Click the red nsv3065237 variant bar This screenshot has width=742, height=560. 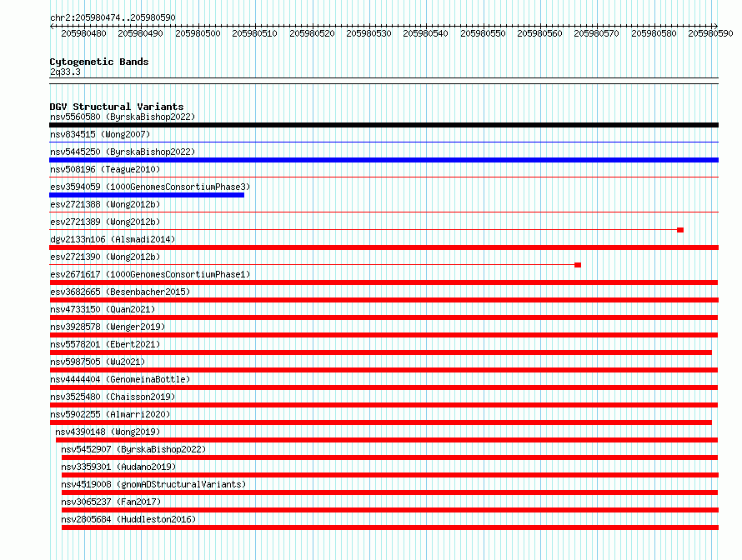click(390, 510)
